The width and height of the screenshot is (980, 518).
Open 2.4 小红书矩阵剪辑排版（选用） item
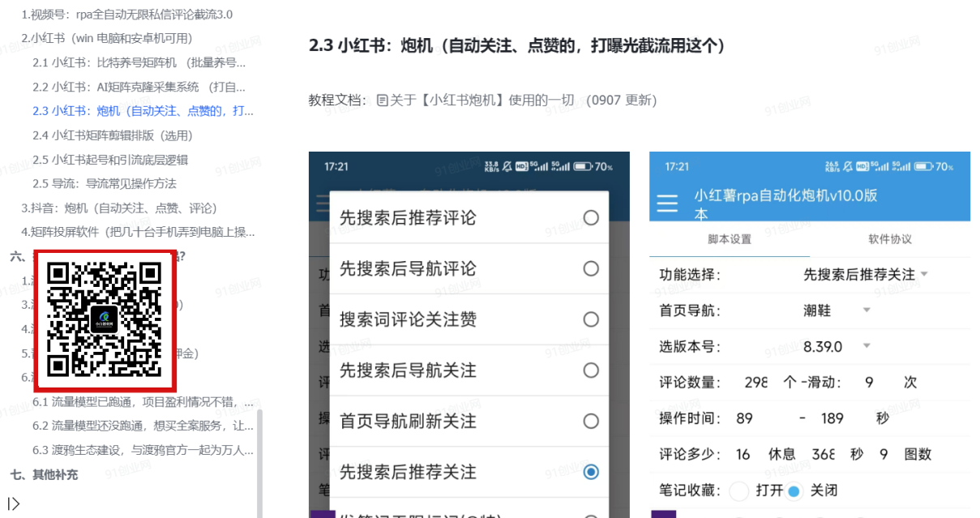pos(113,135)
